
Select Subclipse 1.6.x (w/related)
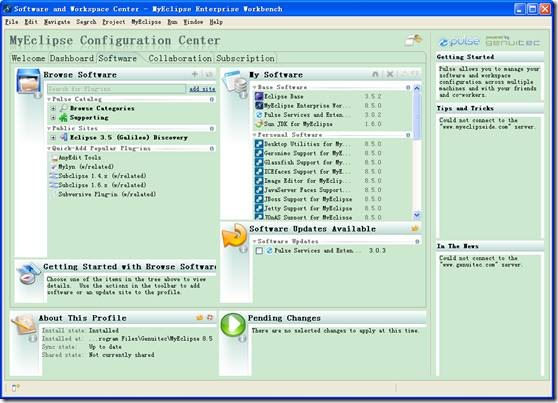point(102,185)
